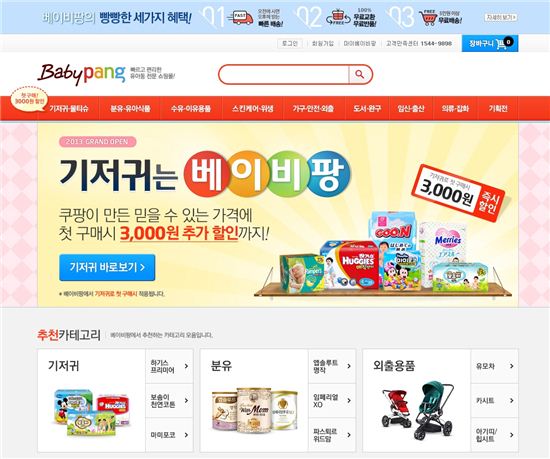
Task: Expand 카시트 subcategory chevron
Action: pyautogui.click(x=511, y=400)
